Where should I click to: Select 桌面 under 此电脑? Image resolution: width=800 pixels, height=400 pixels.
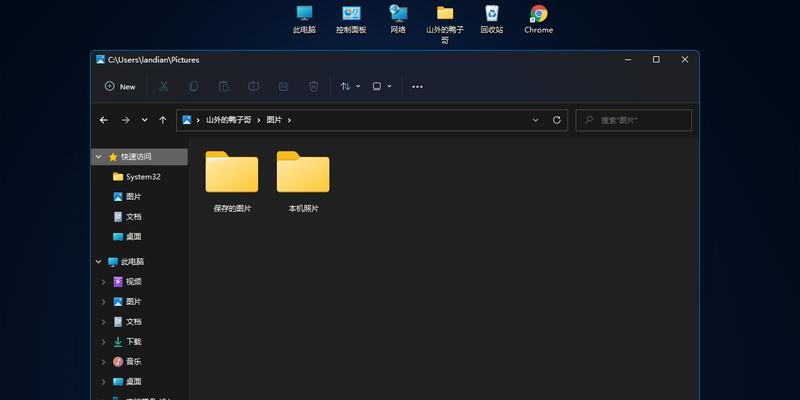click(x=127, y=382)
